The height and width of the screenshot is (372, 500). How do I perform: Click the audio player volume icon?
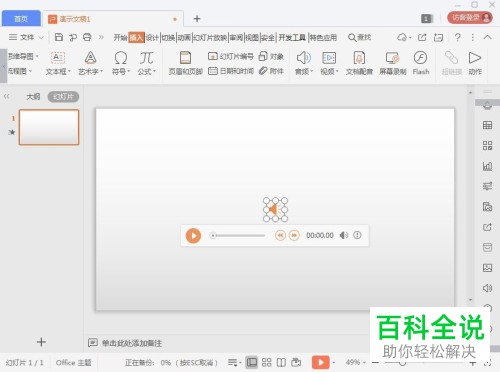click(344, 235)
